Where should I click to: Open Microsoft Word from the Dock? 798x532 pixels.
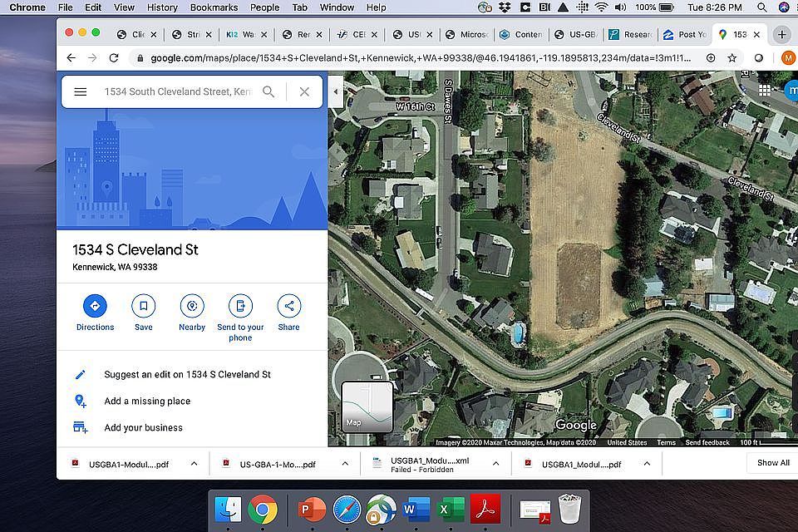(x=416, y=509)
